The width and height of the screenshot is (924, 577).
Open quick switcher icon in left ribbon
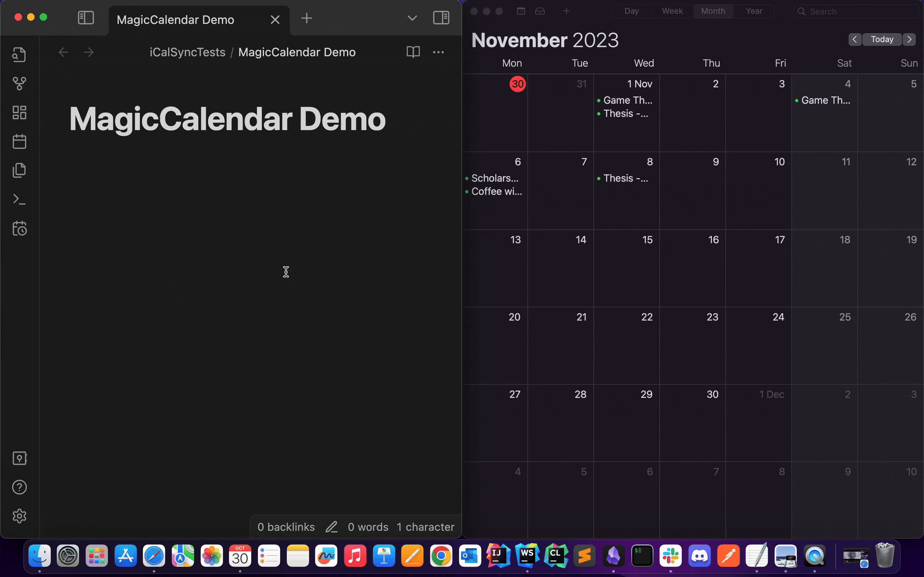point(19,55)
